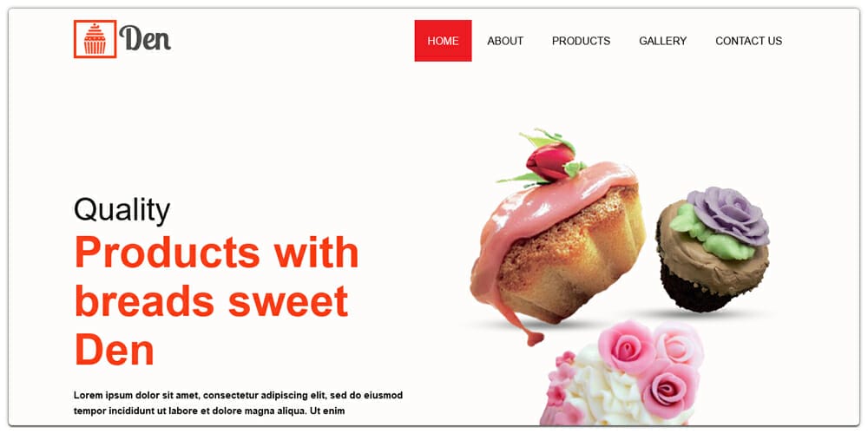
Task: Select GALLERY in the navigation bar
Action: point(662,41)
